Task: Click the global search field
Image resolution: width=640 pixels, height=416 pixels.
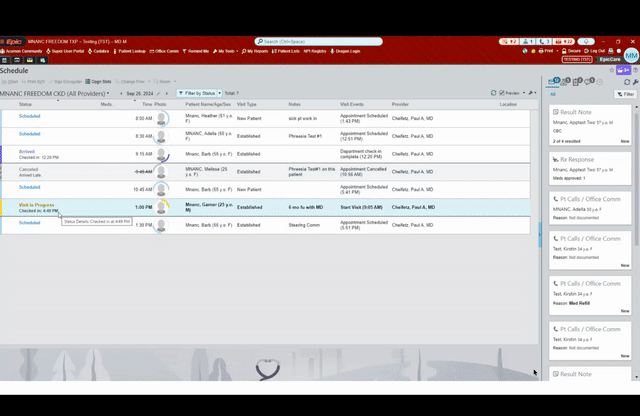Action: tap(318, 41)
